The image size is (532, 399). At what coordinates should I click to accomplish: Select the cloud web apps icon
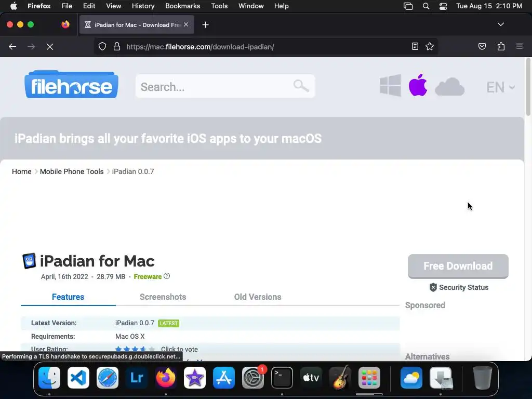pyautogui.click(x=449, y=87)
